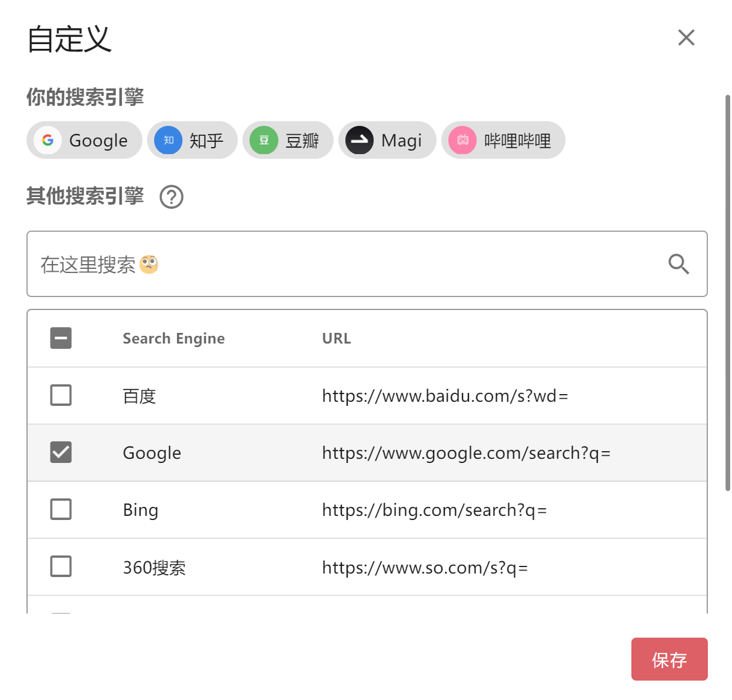The height and width of the screenshot is (700, 732).
Task: Click the black Magi arrow icon
Action: tap(360, 140)
